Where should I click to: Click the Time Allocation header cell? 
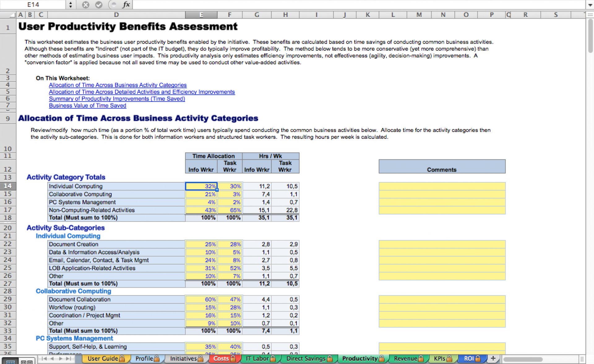pos(213,156)
